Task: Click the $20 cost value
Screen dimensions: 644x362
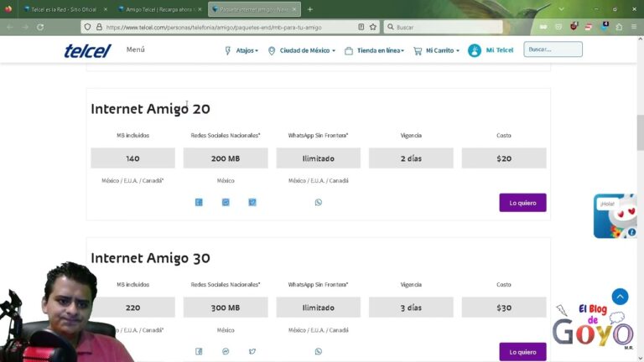Action: point(504,158)
